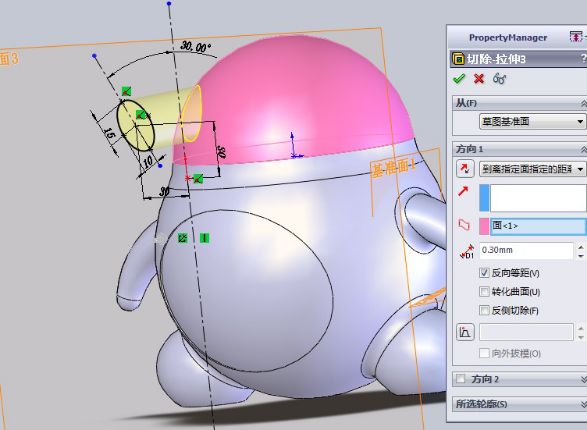Click the face/surface selection icon
The width and height of the screenshot is (587, 430).
point(464,225)
